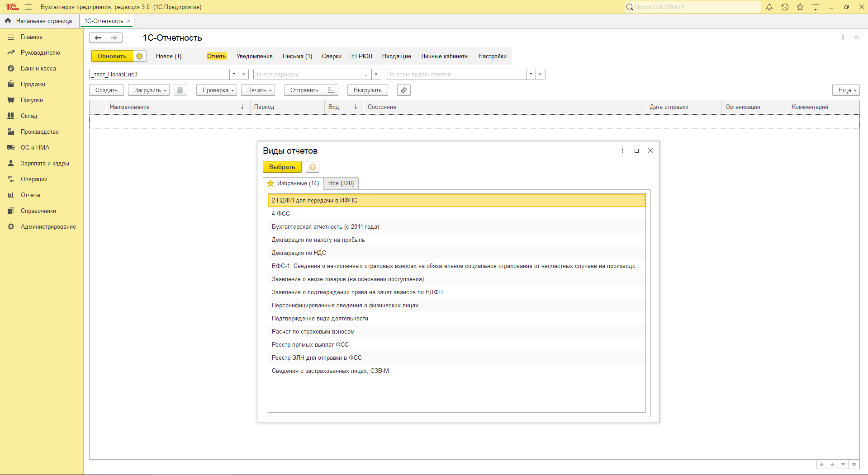
Task: Click the global search field
Action: tap(693, 7)
